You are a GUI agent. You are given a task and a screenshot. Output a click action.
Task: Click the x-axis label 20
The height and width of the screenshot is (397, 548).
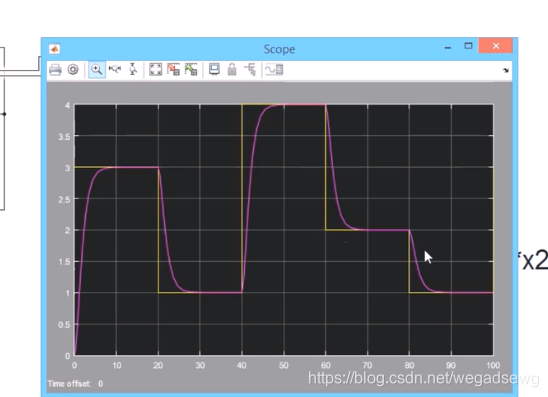click(158, 366)
